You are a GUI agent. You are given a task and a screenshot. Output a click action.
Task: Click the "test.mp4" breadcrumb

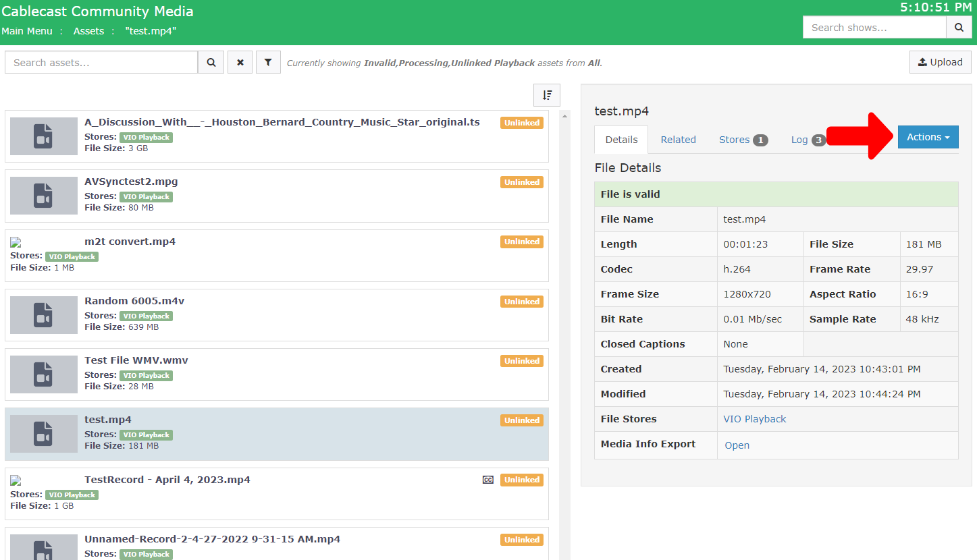click(151, 31)
